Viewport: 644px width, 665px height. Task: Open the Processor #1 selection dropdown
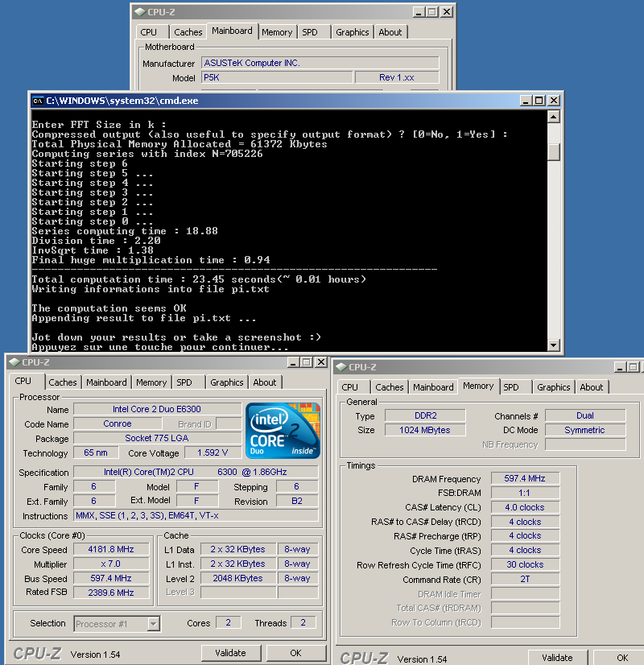(154, 624)
